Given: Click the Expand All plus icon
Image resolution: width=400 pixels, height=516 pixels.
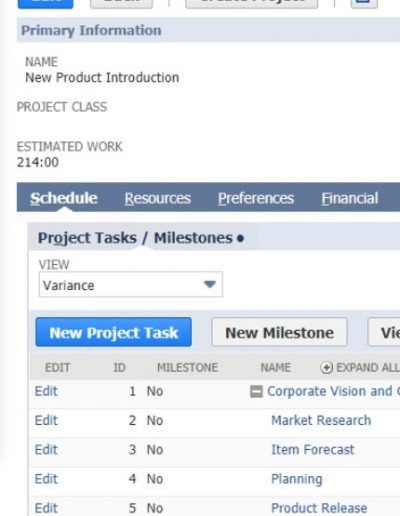Looking at the screenshot, I should point(326,368).
